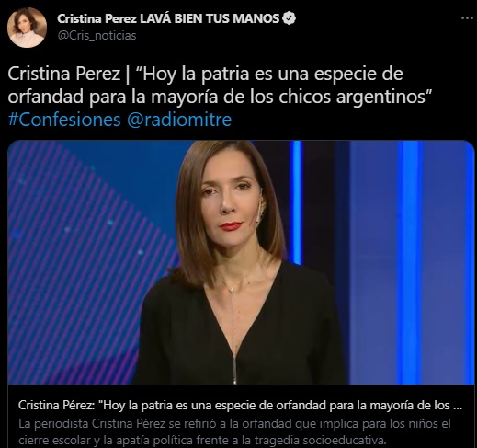The image size is (477, 448).
Task: Click the card description about cierre escolar
Action: (234, 432)
